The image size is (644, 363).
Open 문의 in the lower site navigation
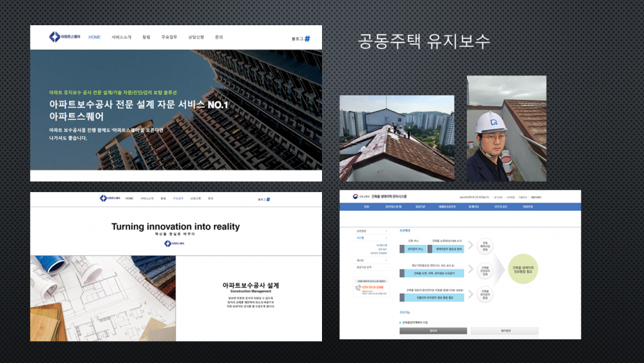click(x=211, y=199)
